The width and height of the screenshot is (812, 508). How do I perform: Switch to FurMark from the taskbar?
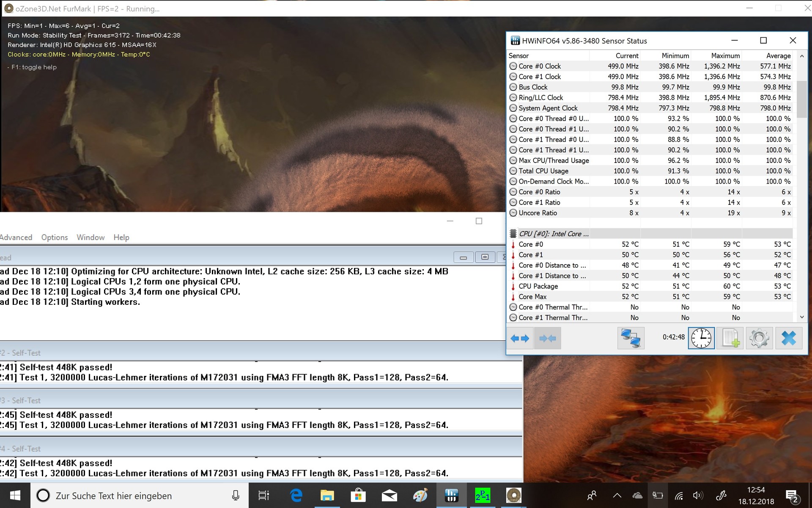pyautogui.click(x=513, y=495)
